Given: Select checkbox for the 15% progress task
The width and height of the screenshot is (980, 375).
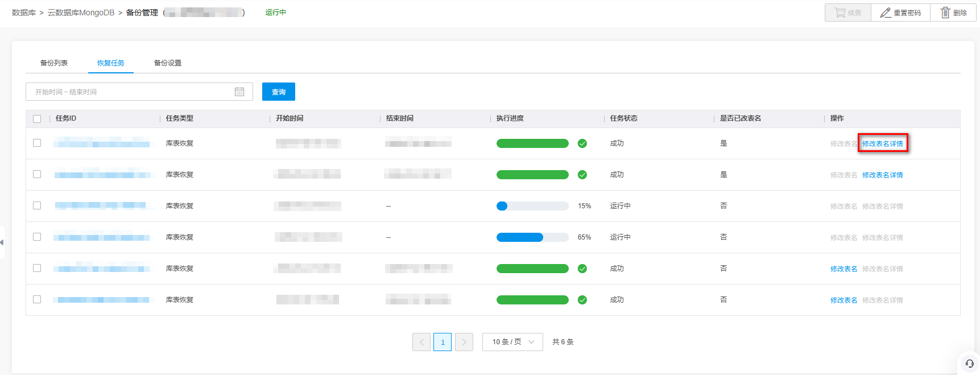Looking at the screenshot, I should coord(37,206).
